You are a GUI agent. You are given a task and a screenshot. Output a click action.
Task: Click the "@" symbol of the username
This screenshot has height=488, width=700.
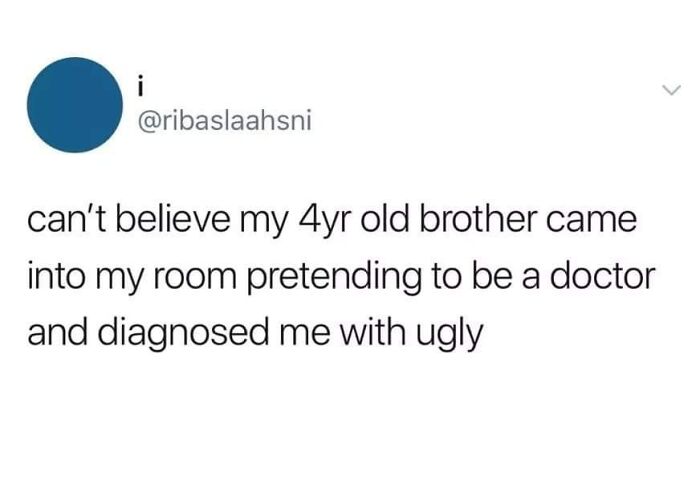148,121
